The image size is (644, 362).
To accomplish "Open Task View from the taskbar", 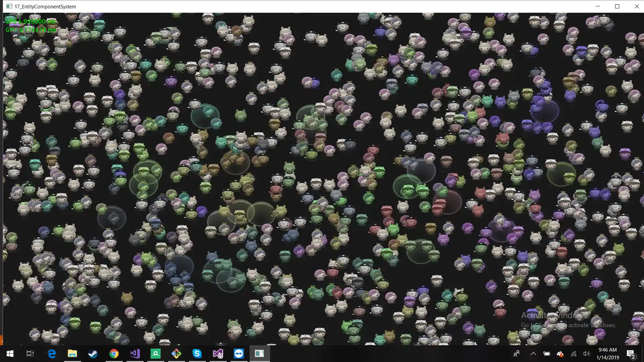I will [30, 353].
